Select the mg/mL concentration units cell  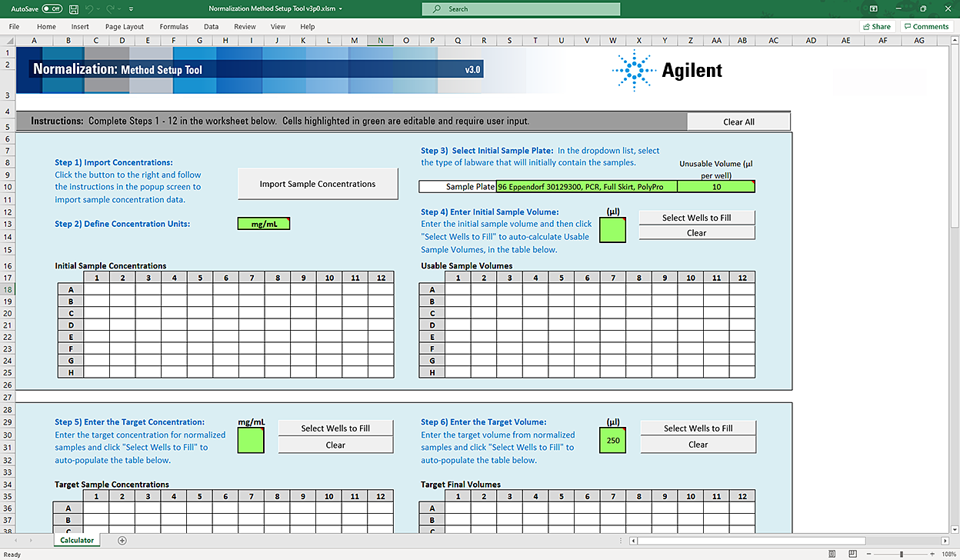[x=264, y=224]
